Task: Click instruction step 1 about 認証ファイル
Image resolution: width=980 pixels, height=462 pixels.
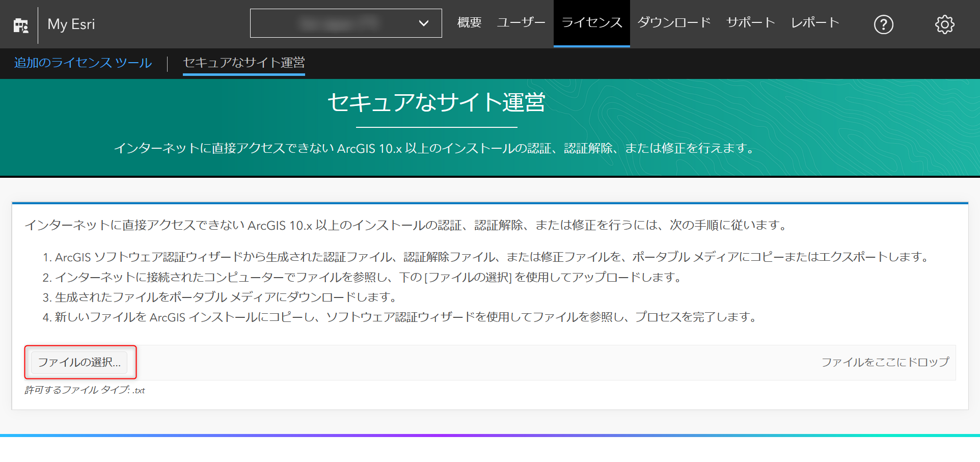Action: point(487,257)
